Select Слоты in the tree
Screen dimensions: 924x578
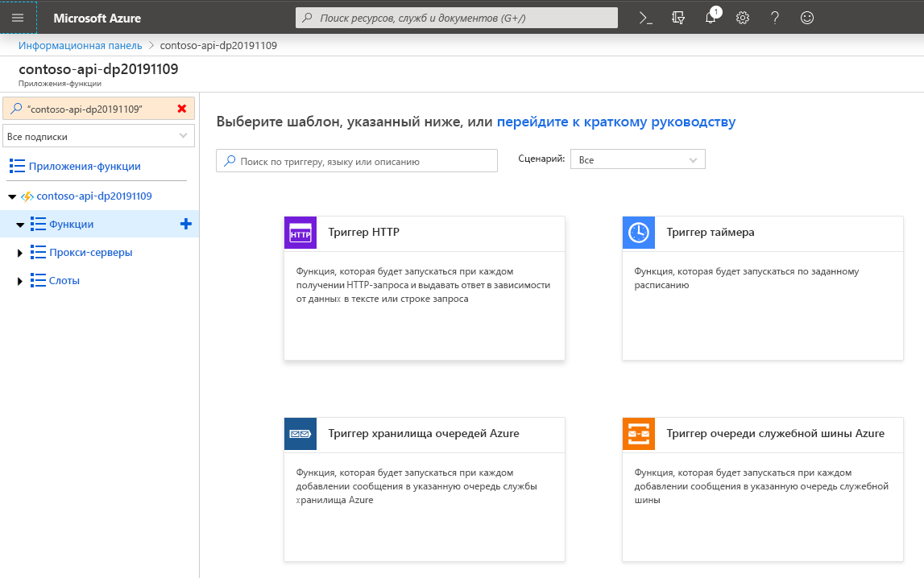64,281
